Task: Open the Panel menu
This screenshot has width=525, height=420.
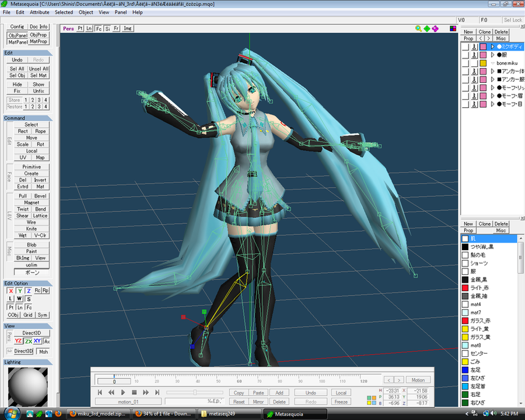Action: point(121,12)
